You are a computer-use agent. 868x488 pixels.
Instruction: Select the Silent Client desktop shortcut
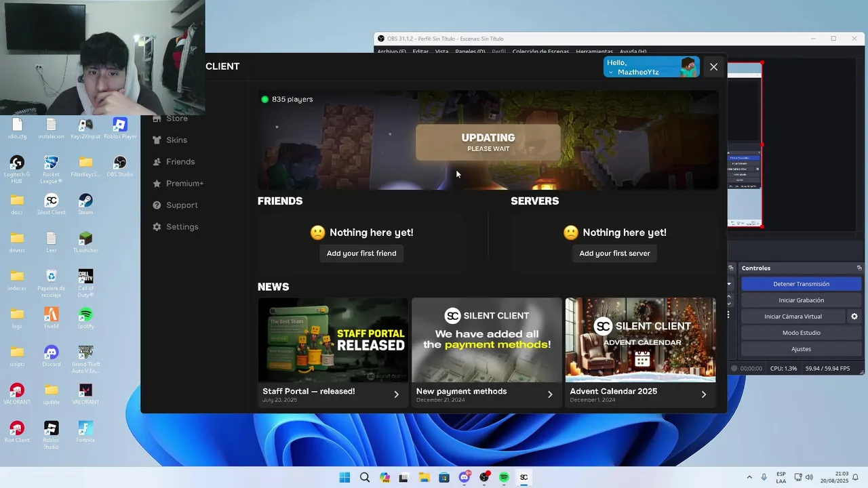tap(51, 205)
